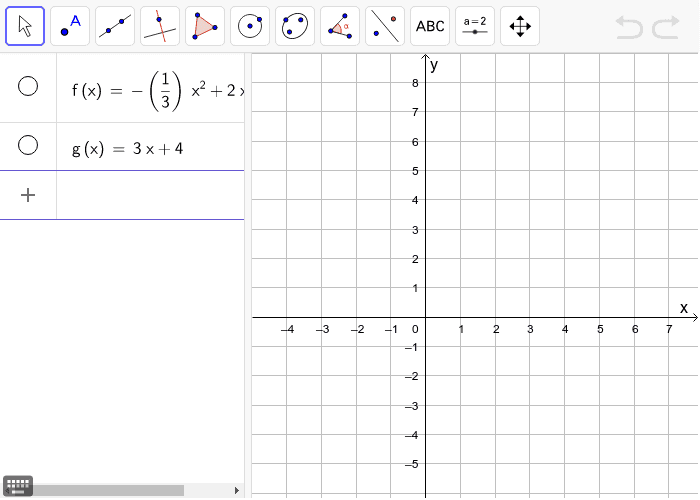Click the y axis name label

pos(433,66)
